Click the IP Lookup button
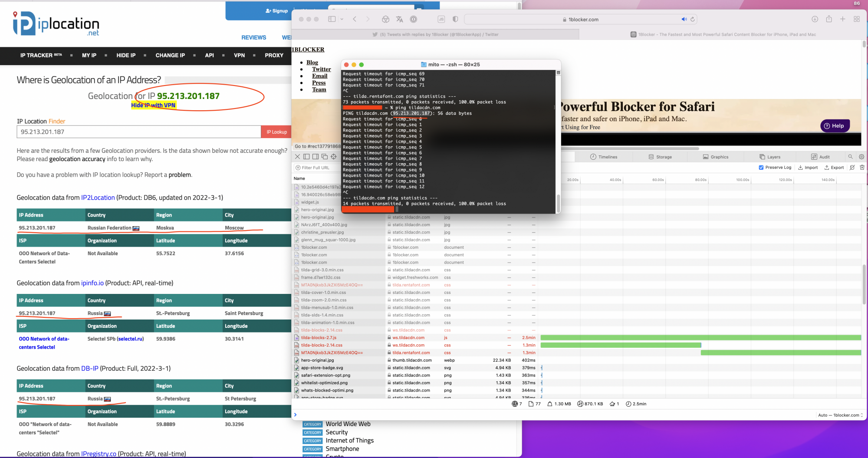Viewport: 868px width, 458px height. coord(276,132)
